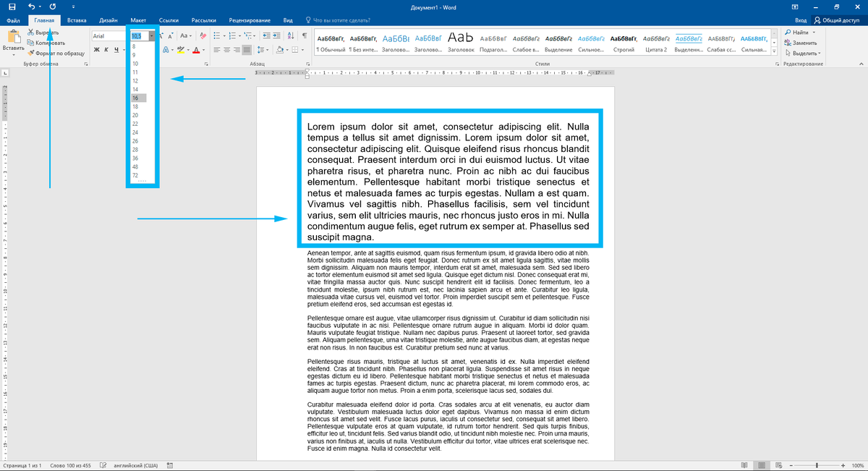Click Копировать (Copy)
The image size is (868, 471).
coord(46,43)
